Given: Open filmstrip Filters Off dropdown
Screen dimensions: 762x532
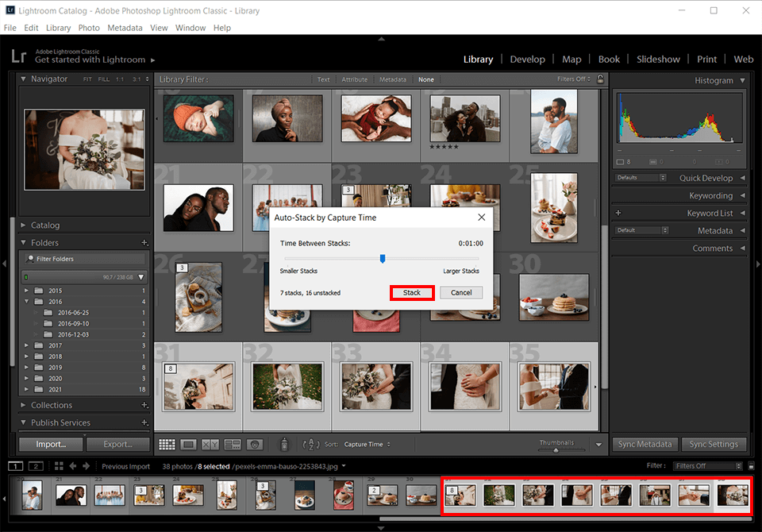Looking at the screenshot, I should [708, 466].
